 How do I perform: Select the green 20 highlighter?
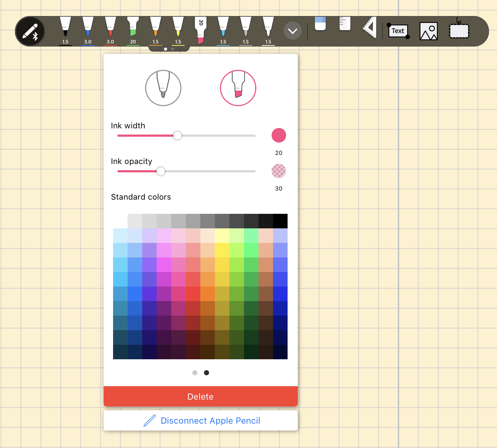(133, 31)
